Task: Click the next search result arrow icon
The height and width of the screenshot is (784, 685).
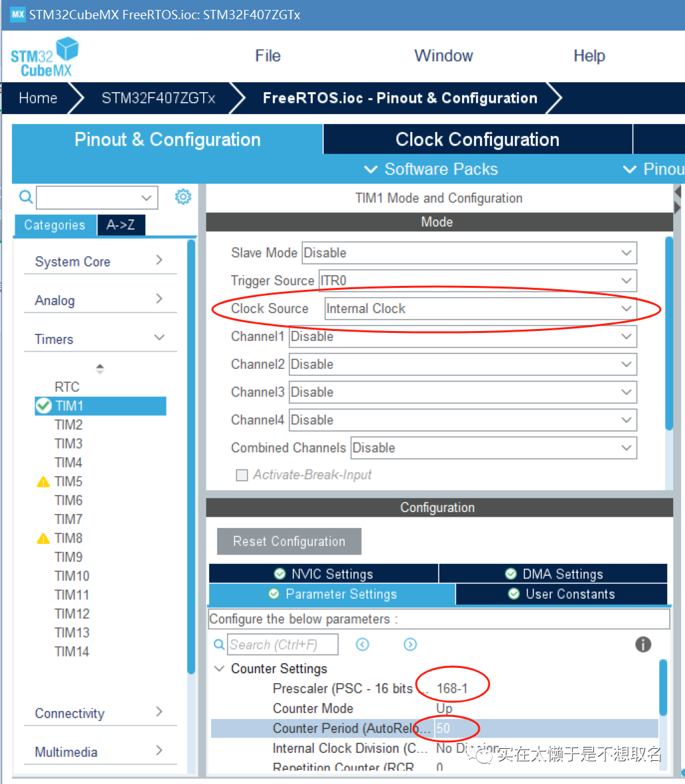Action: coord(410,645)
